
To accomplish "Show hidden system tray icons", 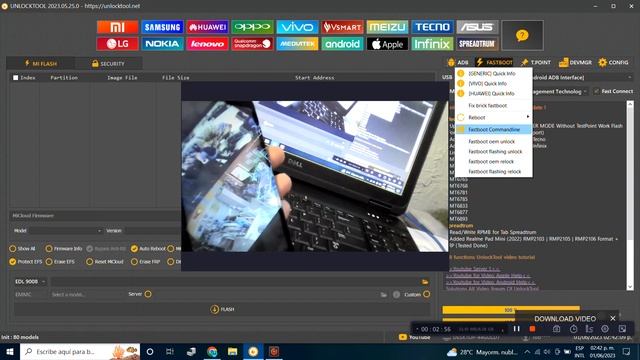I will 527,351.
